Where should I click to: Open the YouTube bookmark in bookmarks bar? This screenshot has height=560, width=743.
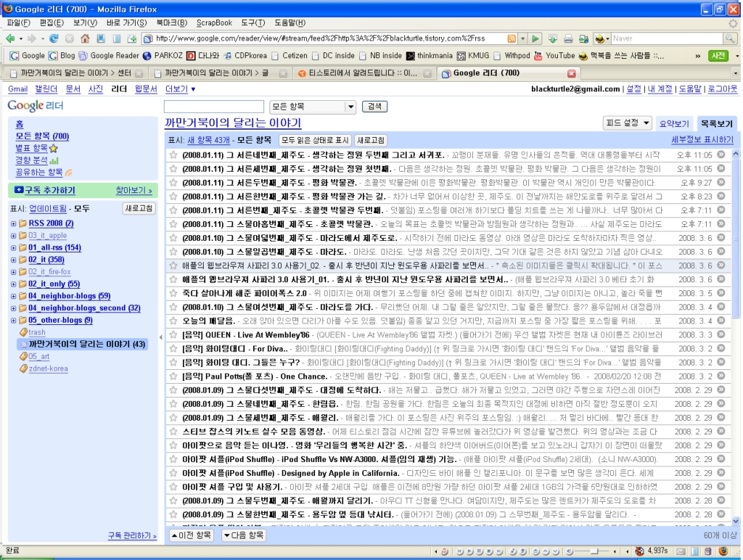[555, 55]
